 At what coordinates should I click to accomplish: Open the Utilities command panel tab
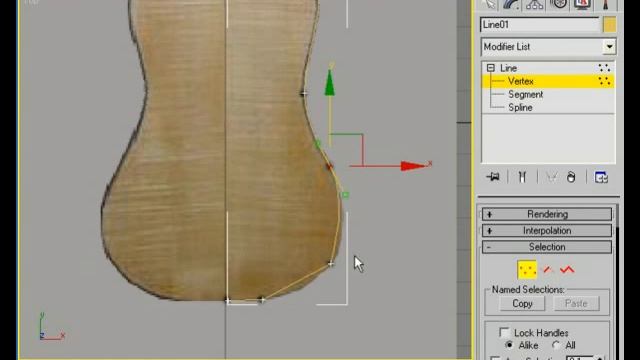(605, 4)
